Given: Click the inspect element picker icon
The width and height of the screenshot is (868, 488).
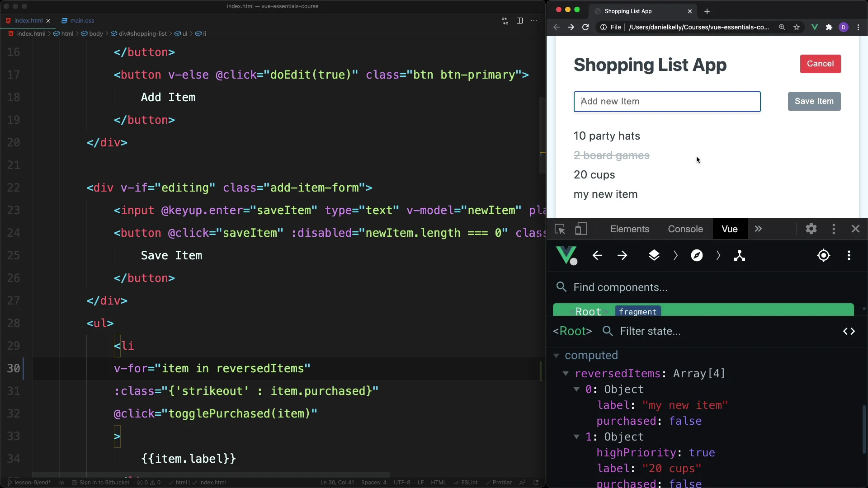Looking at the screenshot, I should click(560, 229).
